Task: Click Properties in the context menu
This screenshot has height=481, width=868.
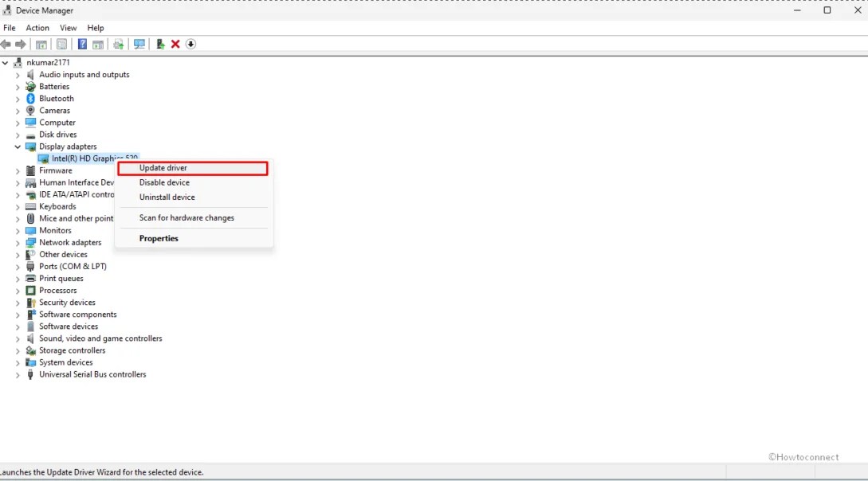Action: pos(158,238)
